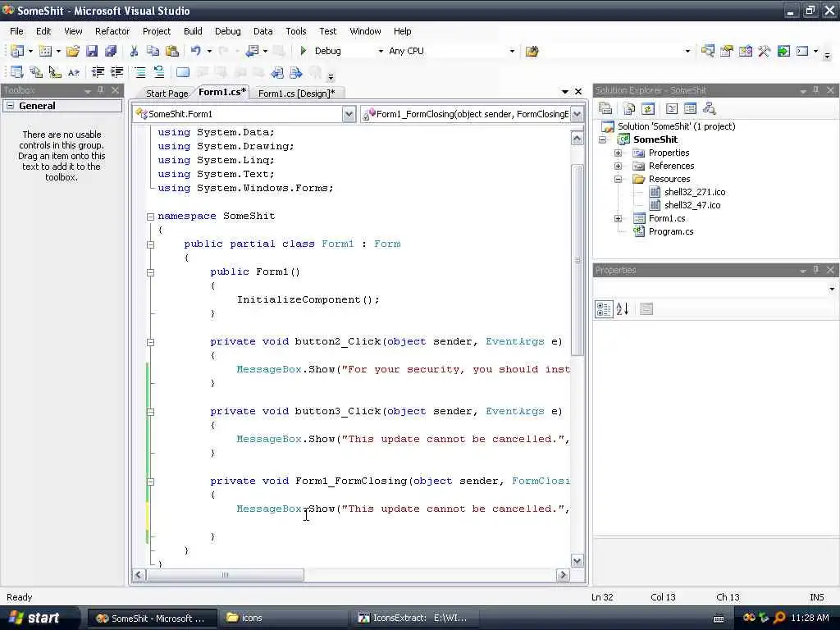Click the New Project toolbar icon
The image size is (840, 630).
pyautogui.click(x=17, y=51)
